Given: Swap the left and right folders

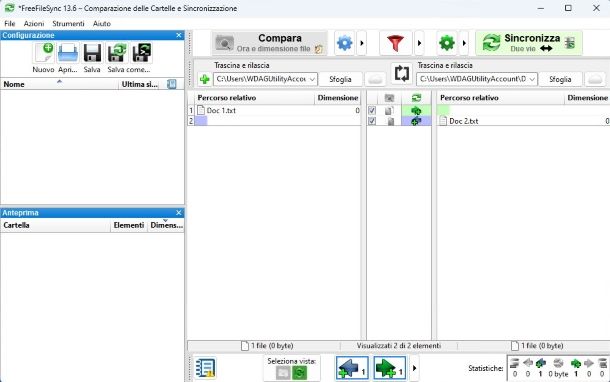Looking at the screenshot, I should click(401, 73).
